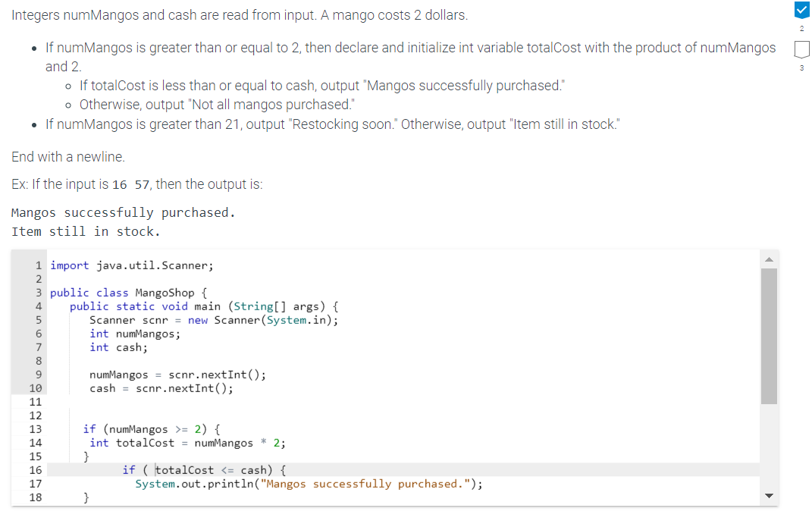Click line number 12 in the gutter
812x524 pixels.
35,416
